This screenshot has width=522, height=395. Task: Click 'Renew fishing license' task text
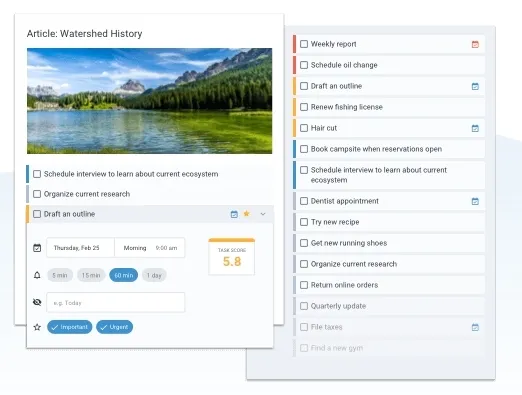pyautogui.click(x=347, y=107)
